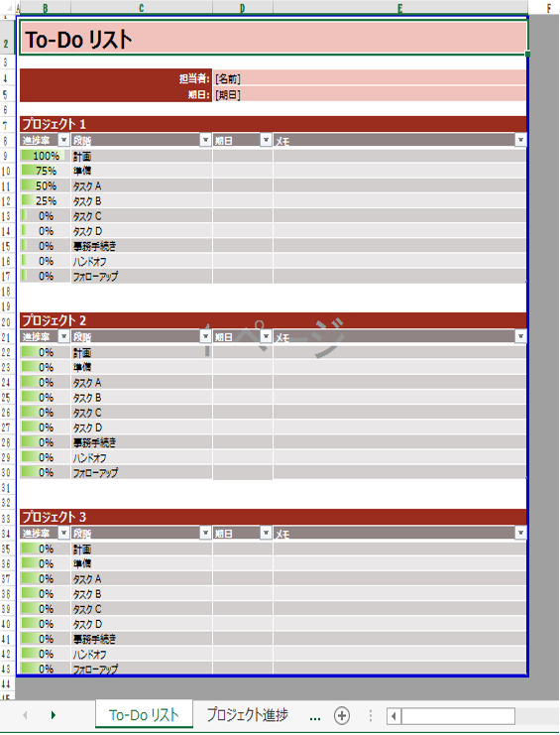This screenshot has width=560, height=735.
Task: Open メモ filter in プロジェクト 1
Action: tap(520, 140)
